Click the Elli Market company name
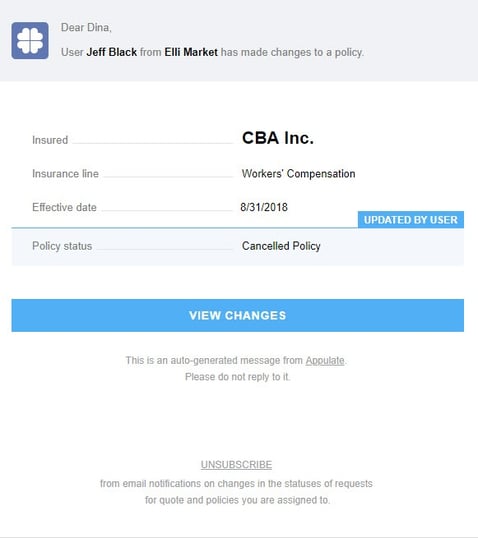This screenshot has height=538, width=478. pyautogui.click(x=191, y=52)
